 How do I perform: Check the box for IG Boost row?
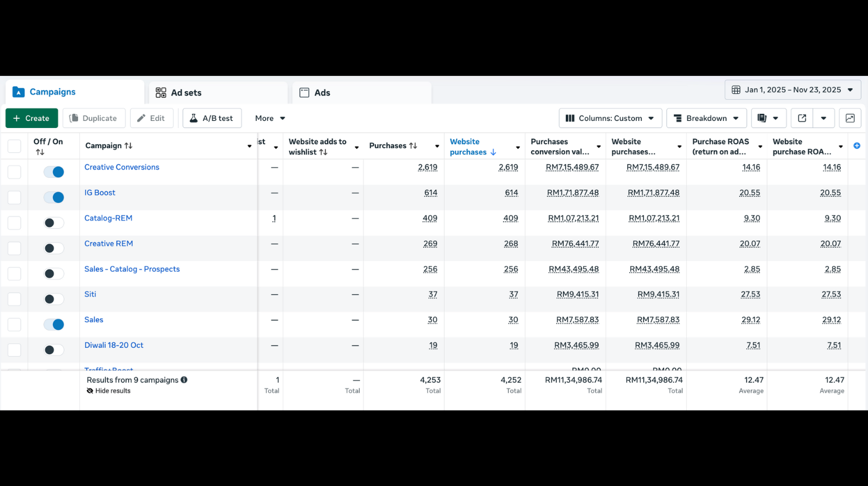pyautogui.click(x=15, y=197)
